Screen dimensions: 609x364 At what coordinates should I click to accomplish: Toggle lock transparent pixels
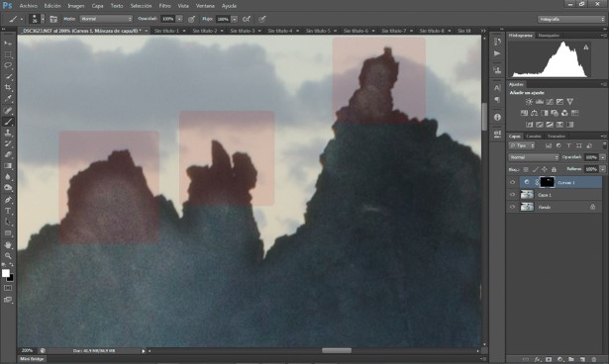(x=526, y=169)
